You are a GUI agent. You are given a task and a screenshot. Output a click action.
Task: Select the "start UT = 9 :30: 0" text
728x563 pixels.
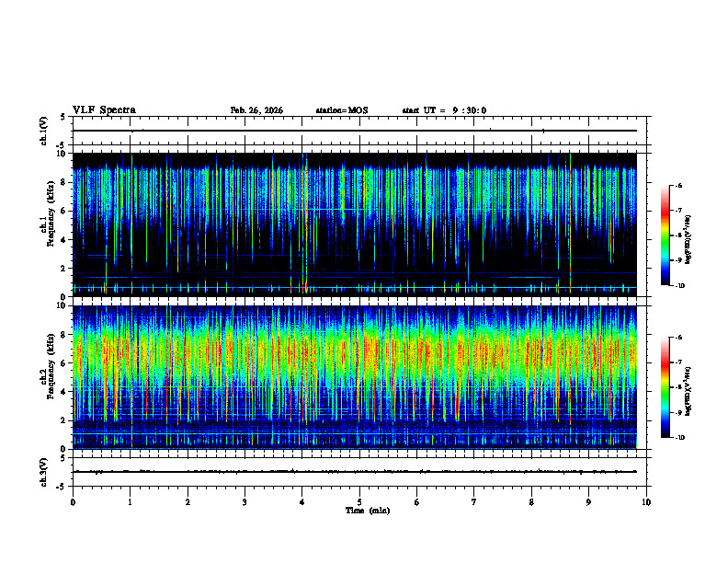click(444, 110)
